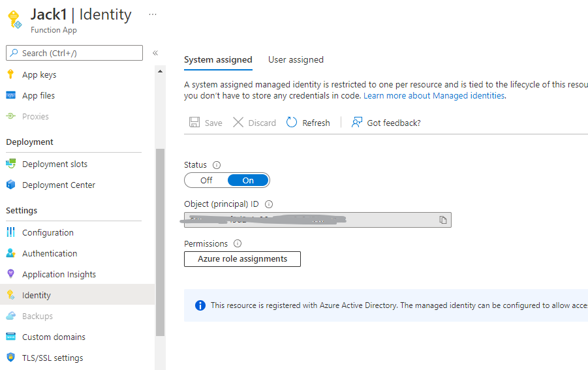Click the Save toolbar label

pos(213,123)
